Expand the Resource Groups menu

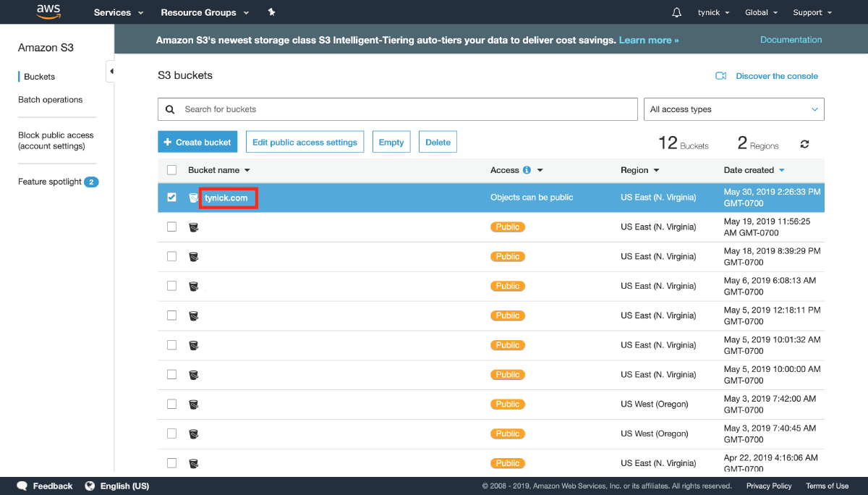coord(205,12)
